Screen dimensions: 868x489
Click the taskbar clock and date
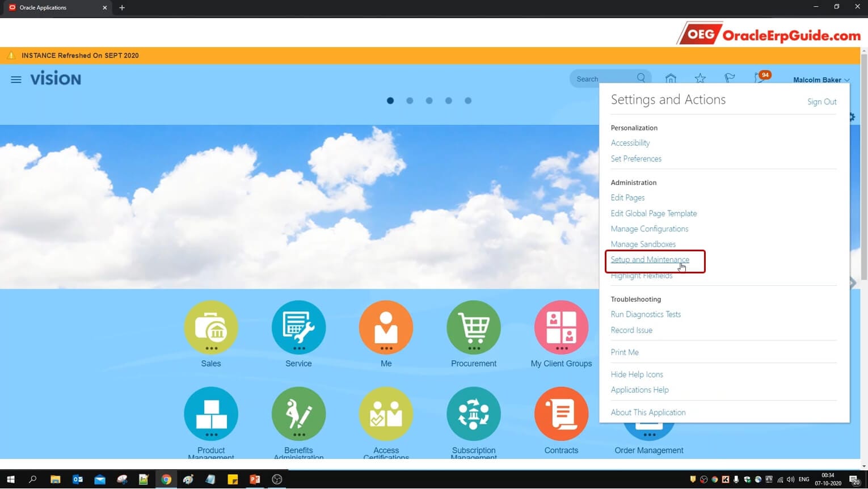tap(828, 479)
